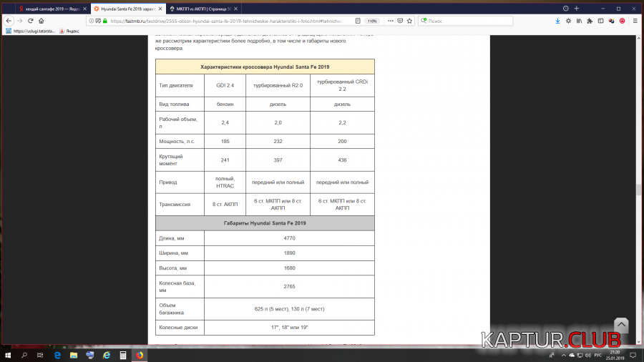Switch to the 'МКПП vs АКПП' tab
Image resolution: width=644 pixels, height=362 pixels.
(203, 9)
